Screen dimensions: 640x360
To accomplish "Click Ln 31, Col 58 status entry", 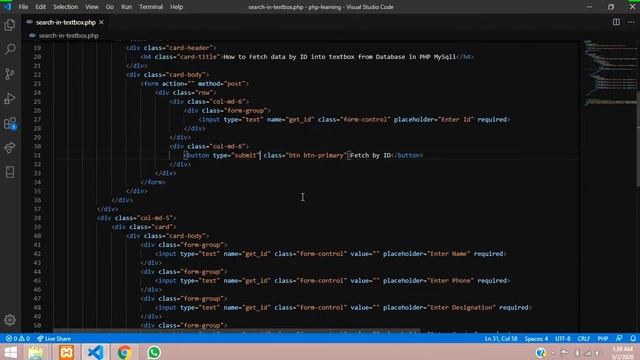I will [x=501, y=338].
